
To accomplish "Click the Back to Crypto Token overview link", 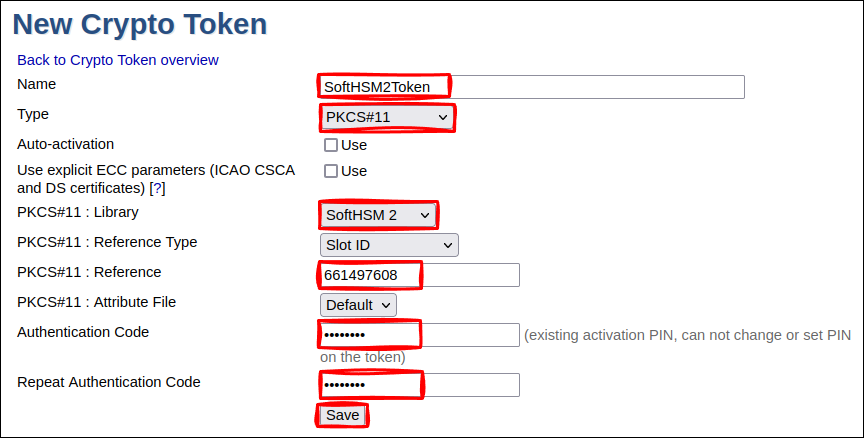I will point(118,60).
